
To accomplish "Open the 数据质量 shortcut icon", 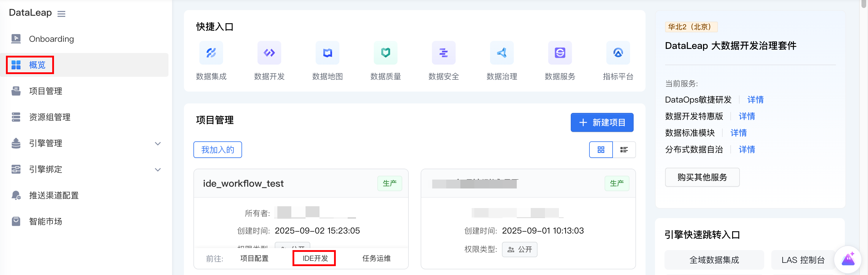I will [x=385, y=53].
